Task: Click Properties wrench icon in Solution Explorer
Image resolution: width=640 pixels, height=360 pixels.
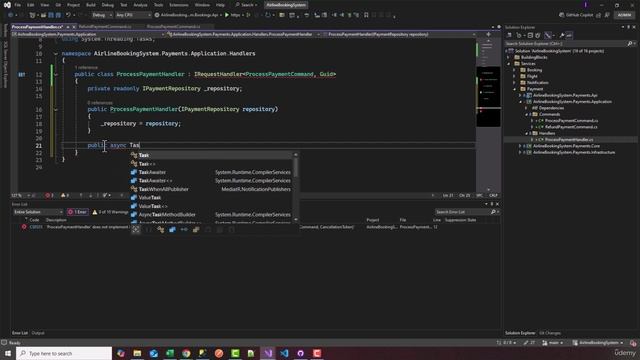Action: click(x=562, y=36)
